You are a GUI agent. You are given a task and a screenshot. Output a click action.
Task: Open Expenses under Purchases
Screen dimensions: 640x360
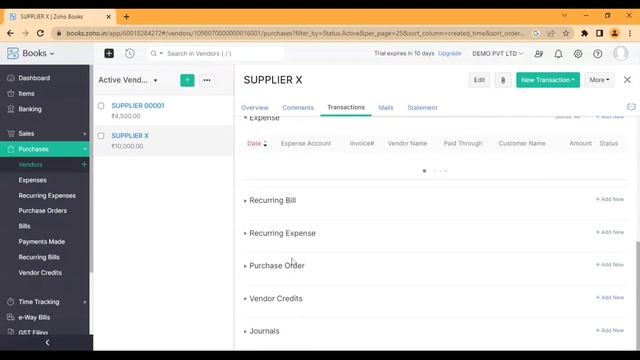[x=33, y=180]
